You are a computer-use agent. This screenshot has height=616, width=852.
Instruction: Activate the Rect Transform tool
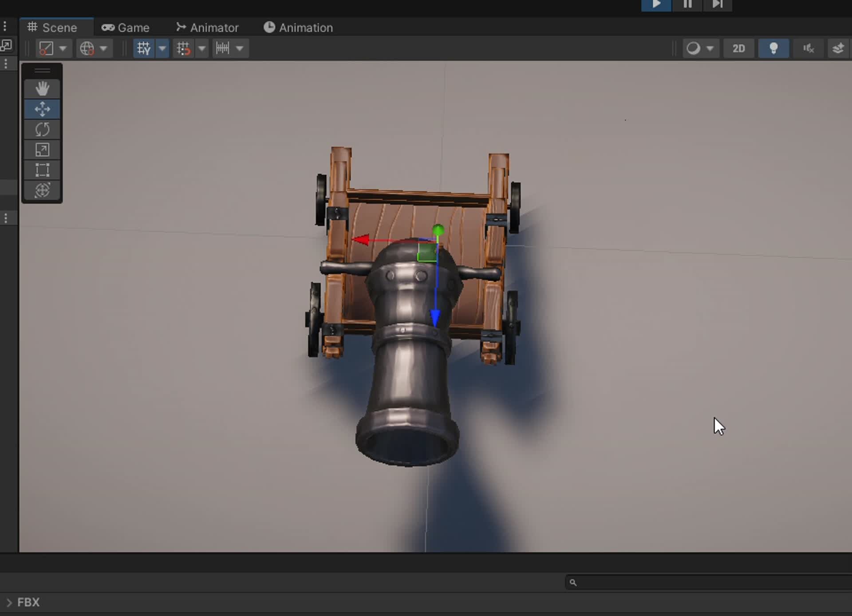[42, 170]
